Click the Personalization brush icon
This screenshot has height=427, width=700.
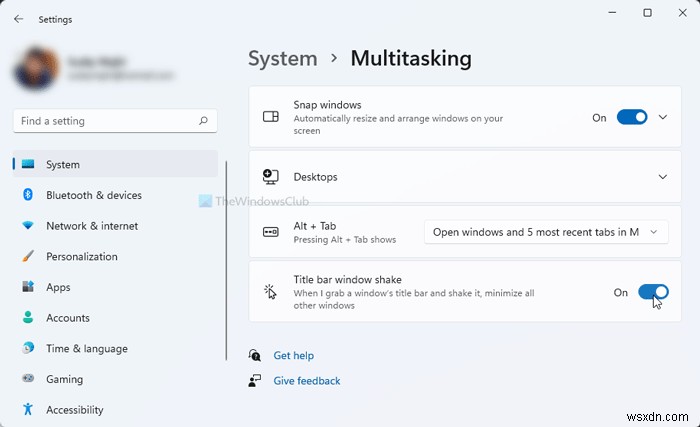(x=28, y=257)
